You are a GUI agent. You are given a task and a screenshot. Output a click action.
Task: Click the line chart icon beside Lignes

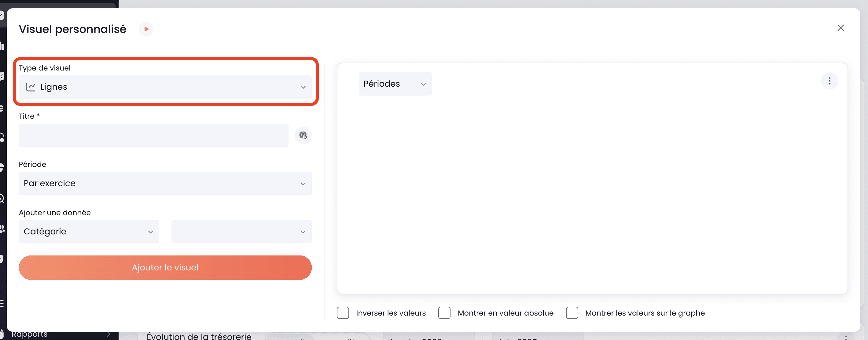[31, 87]
